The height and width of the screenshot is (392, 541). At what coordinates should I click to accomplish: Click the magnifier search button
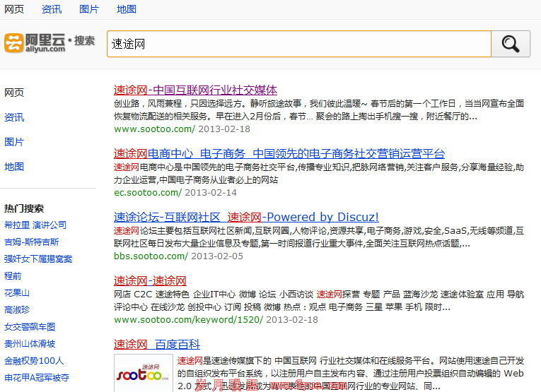click(x=511, y=44)
